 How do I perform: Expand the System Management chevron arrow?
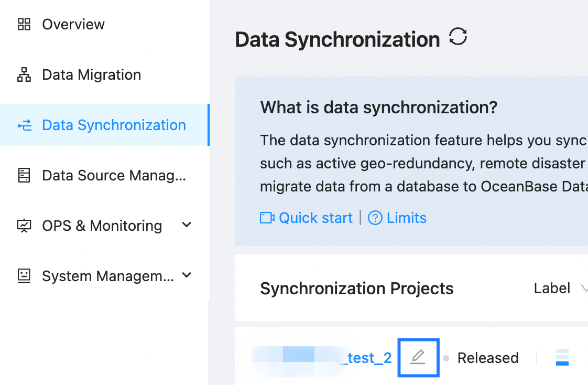point(186,275)
